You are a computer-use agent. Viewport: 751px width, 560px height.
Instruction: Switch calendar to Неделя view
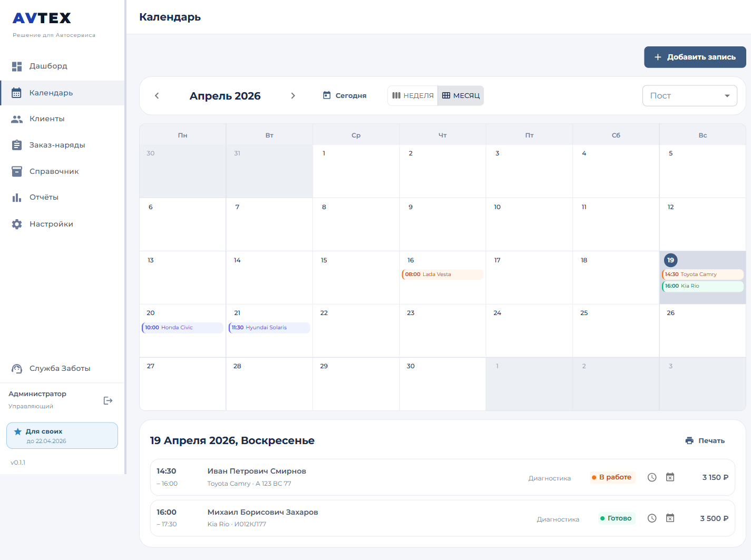(x=413, y=96)
